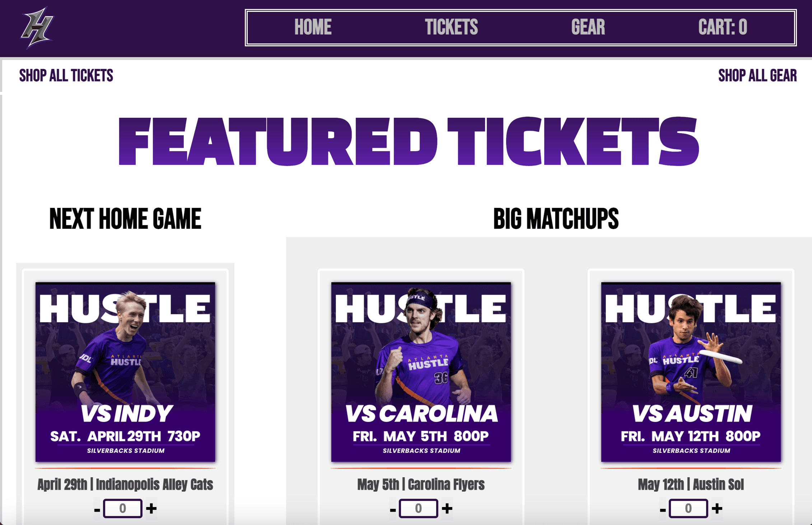
Task: Follow the SHOP ALL GEAR link
Action: tap(757, 76)
